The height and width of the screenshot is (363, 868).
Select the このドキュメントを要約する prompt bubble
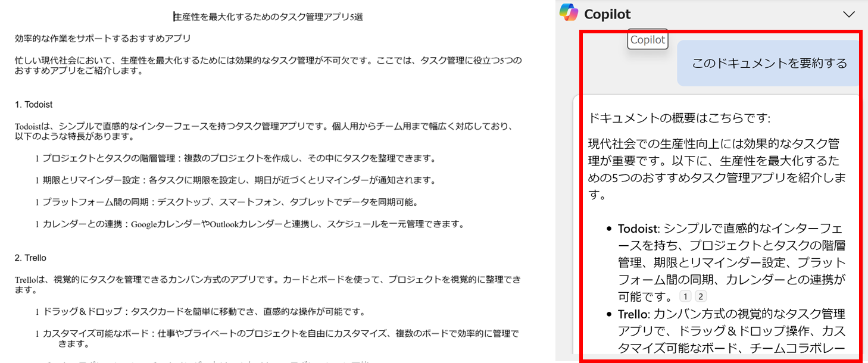click(769, 63)
